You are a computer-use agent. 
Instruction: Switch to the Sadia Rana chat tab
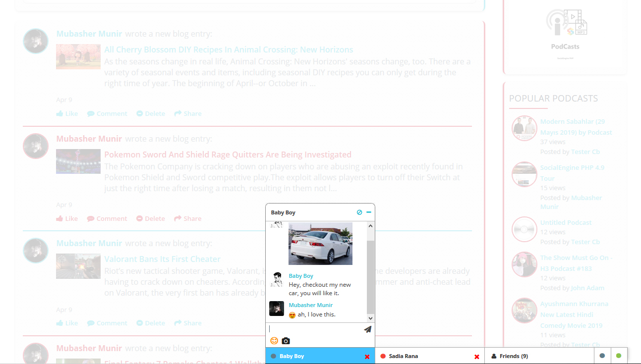point(404,356)
